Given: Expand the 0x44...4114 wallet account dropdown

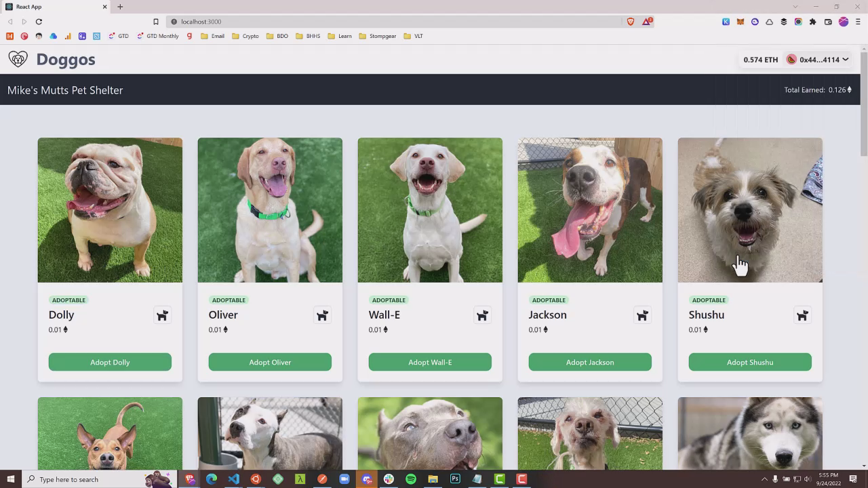Looking at the screenshot, I should pyautogui.click(x=817, y=60).
